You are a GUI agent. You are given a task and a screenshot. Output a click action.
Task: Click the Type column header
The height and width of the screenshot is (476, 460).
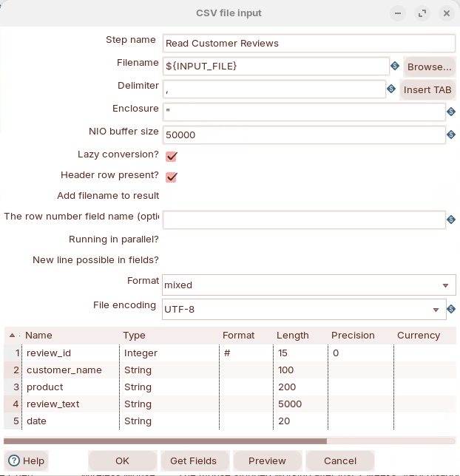pyautogui.click(x=134, y=336)
